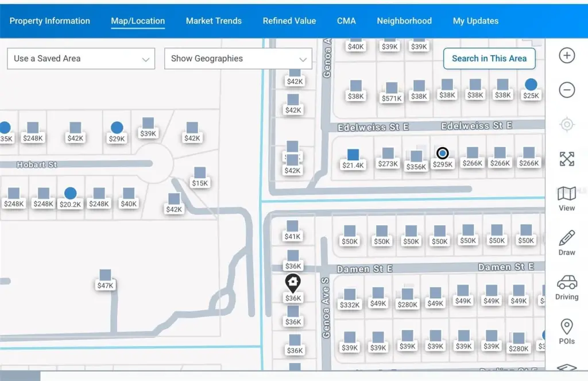588x381 pixels.
Task: Go to the Property Information tab
Action: (x=50, y=21)
